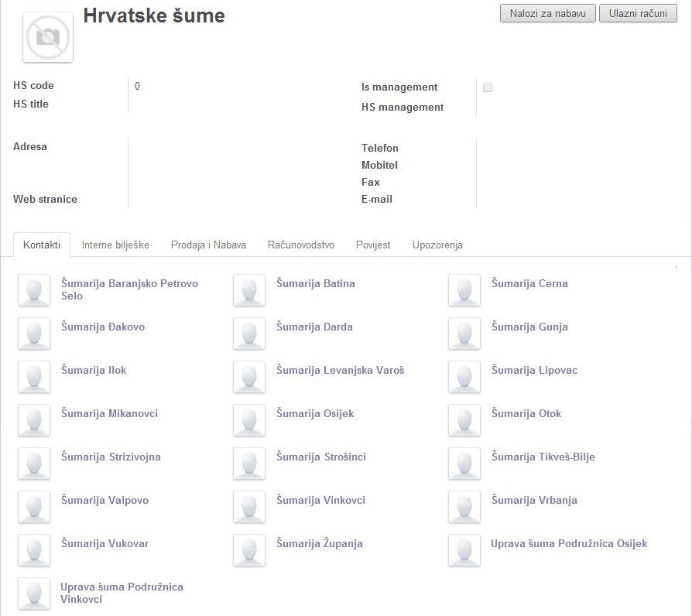Show the Povijest tab
The image size is (692, 616).
[373, 245]
